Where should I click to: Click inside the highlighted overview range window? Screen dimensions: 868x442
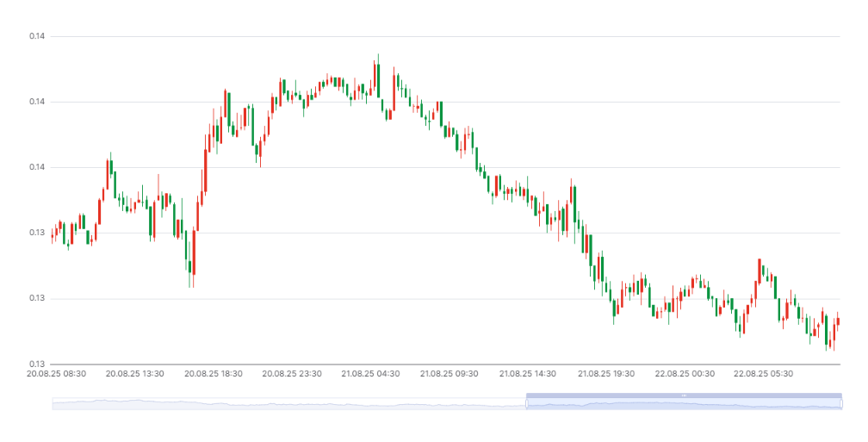coord(685,404)
